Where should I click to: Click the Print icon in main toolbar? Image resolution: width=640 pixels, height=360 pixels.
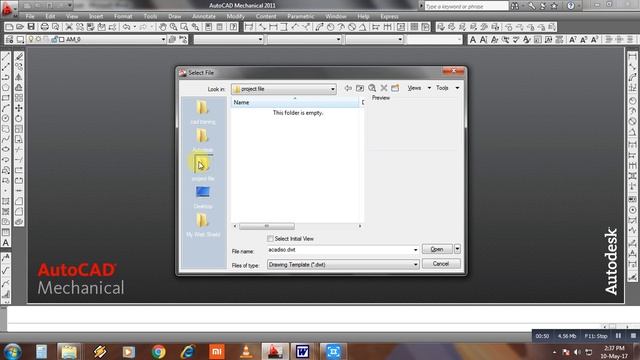(44, 27)
